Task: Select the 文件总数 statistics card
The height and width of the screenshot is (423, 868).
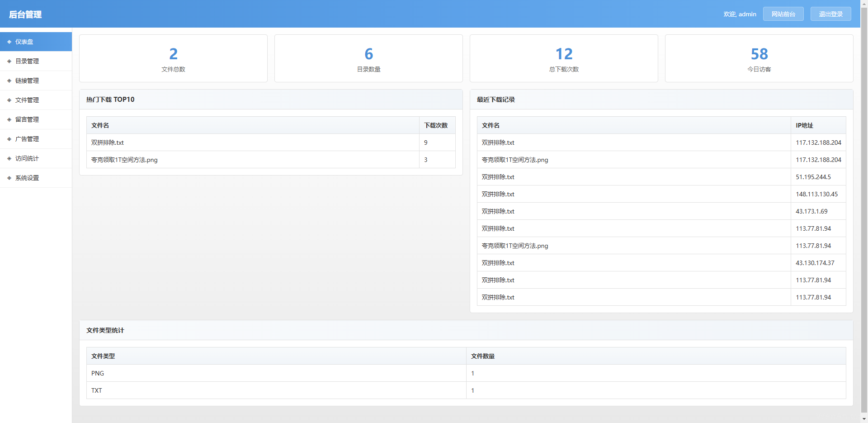Action: tap(173, 58)
